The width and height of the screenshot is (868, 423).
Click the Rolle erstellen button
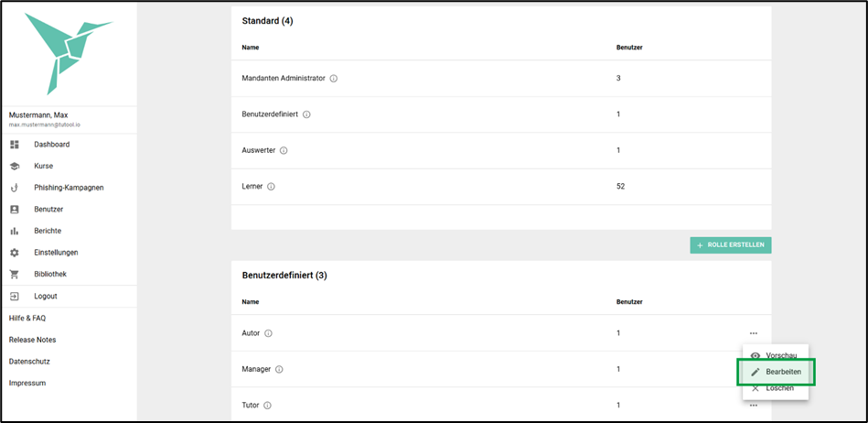click(730, 245)
